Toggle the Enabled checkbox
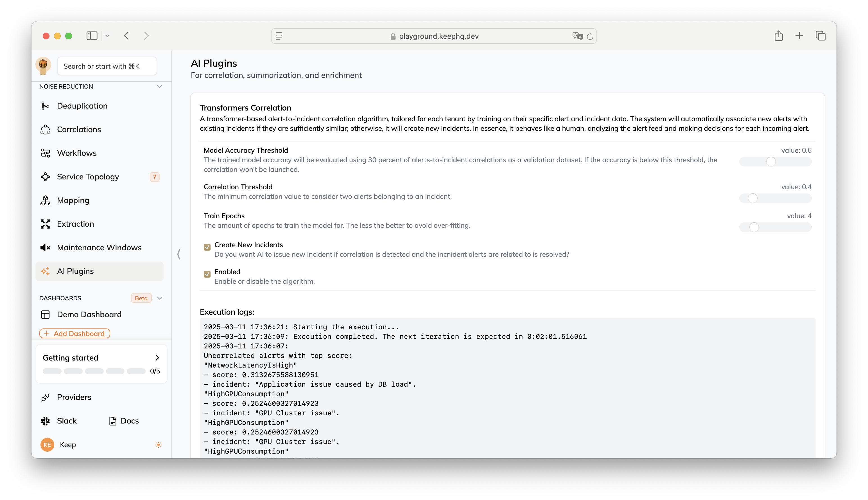The image size is (868, 500). click(207, 274)
